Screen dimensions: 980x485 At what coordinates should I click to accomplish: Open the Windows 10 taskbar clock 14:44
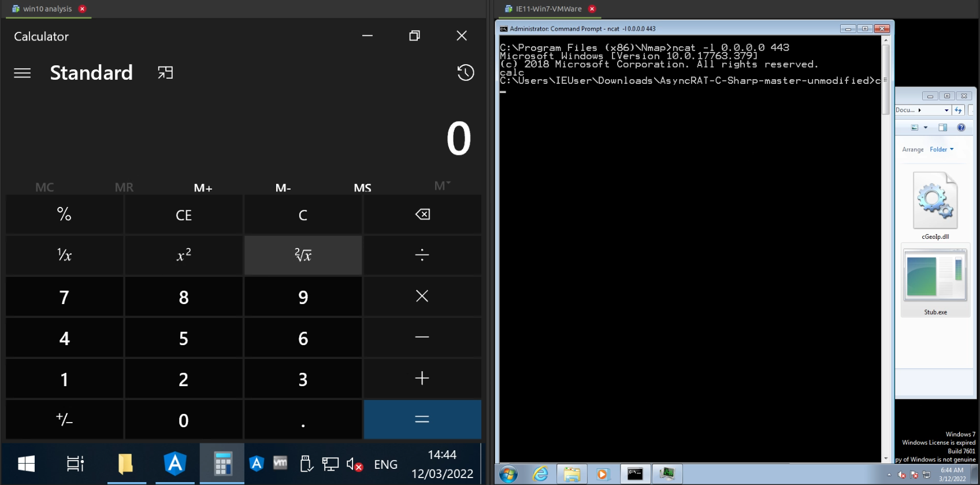click(442, 464)
